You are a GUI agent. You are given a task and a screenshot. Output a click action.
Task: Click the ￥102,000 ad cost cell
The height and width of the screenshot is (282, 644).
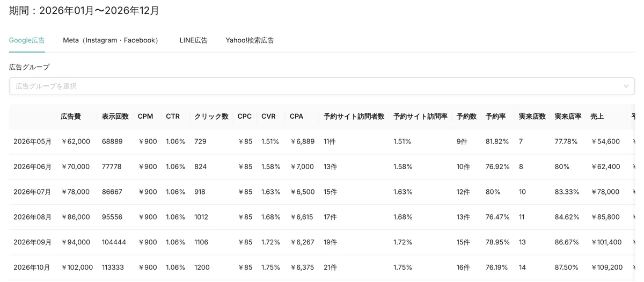(x=77, y=267)
